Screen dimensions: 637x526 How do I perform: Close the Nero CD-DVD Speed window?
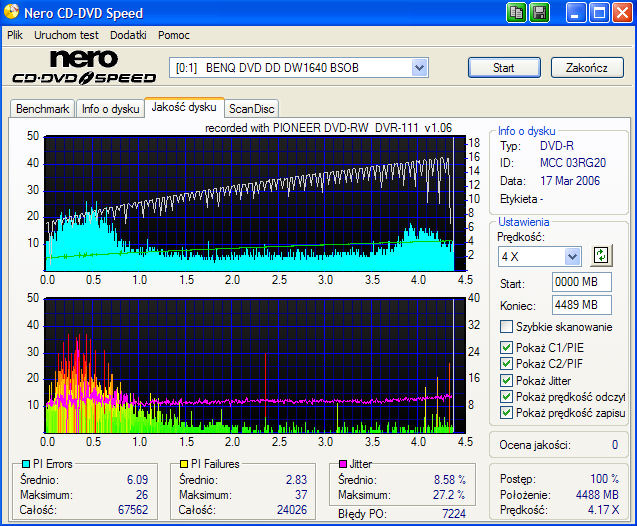[622, 13]
